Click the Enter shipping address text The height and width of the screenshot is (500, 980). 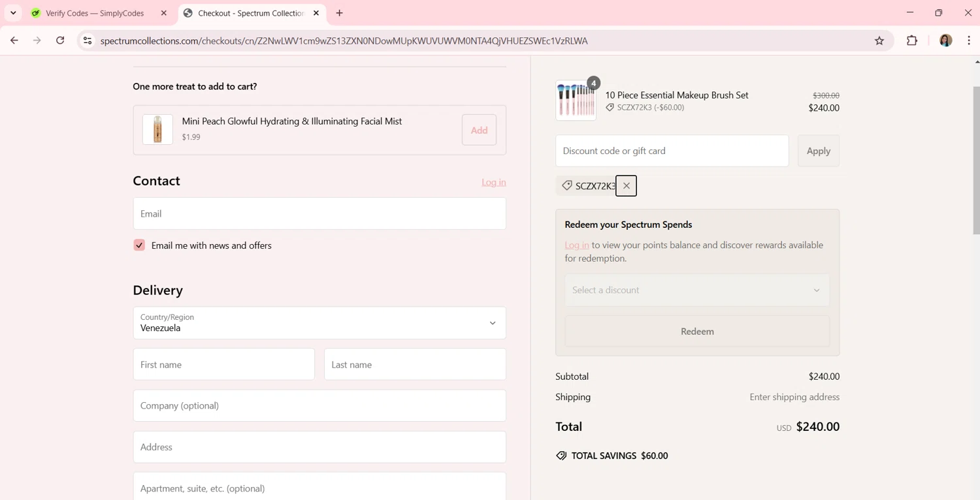(x=794, y=397)
